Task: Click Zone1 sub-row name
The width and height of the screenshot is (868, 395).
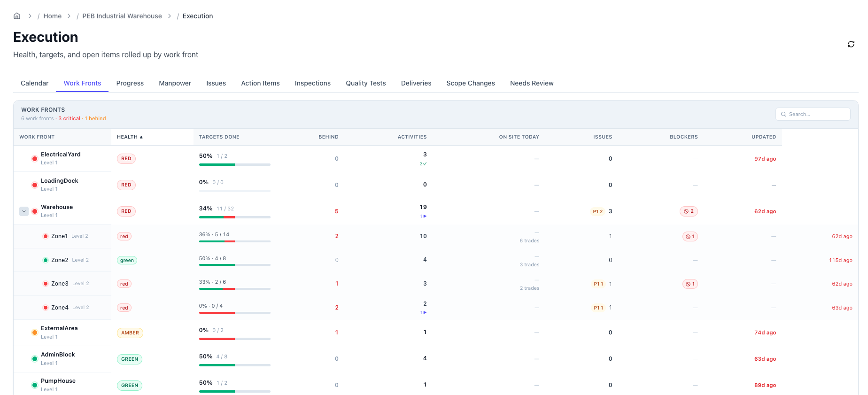Action: (x=60, y=236)
